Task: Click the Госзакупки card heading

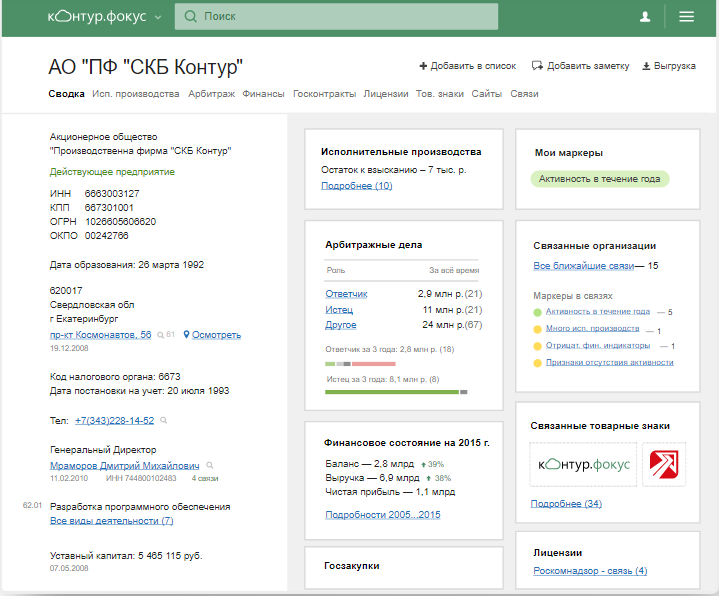Action: [352, 566]
